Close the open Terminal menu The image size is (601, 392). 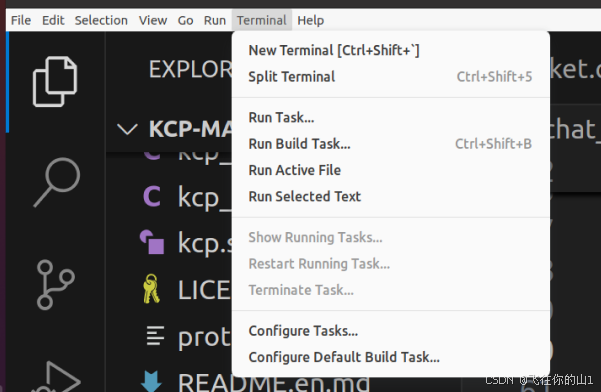261,20
